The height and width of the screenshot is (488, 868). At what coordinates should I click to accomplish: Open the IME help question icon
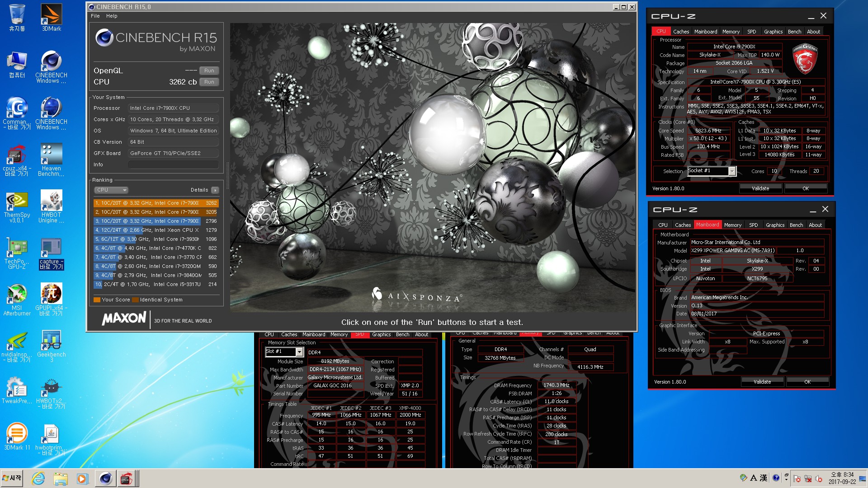(x=776, y=478)
